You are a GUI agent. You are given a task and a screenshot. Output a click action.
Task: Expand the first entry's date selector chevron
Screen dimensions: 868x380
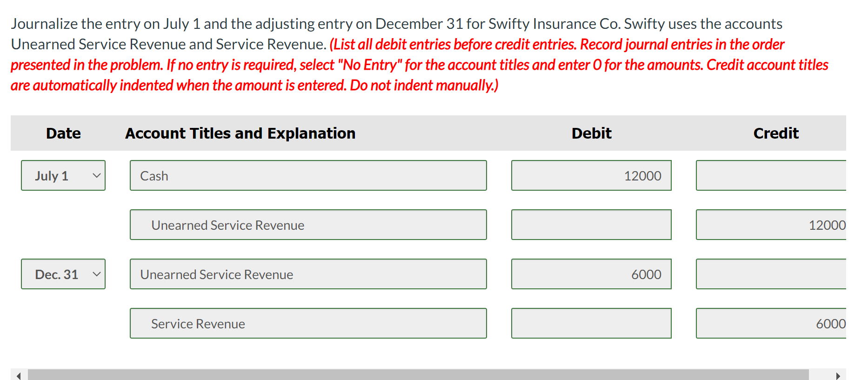97,175
